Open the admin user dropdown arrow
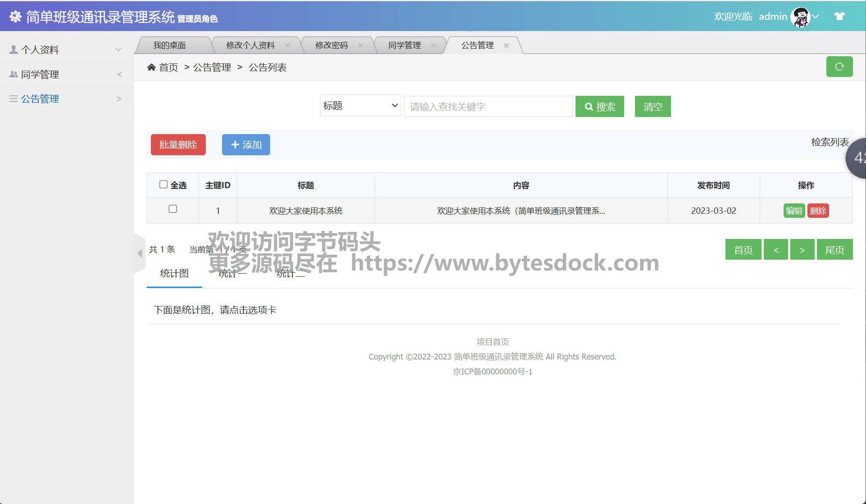This screenshot has width=866, height=504. coord(816,17)
